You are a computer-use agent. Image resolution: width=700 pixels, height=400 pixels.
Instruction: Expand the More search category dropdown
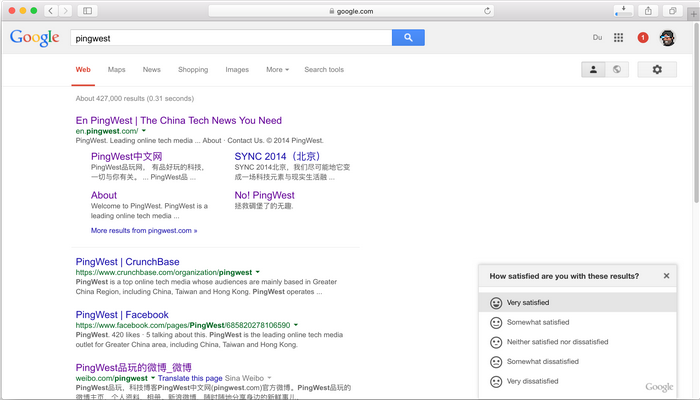pyautogui.click(x=277, y=70)
